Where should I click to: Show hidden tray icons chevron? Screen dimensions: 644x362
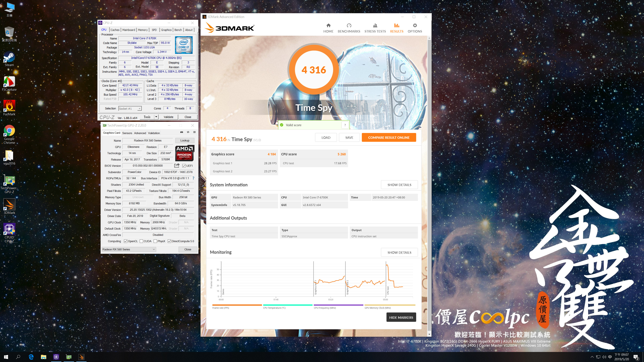click(x=592, y=357)
